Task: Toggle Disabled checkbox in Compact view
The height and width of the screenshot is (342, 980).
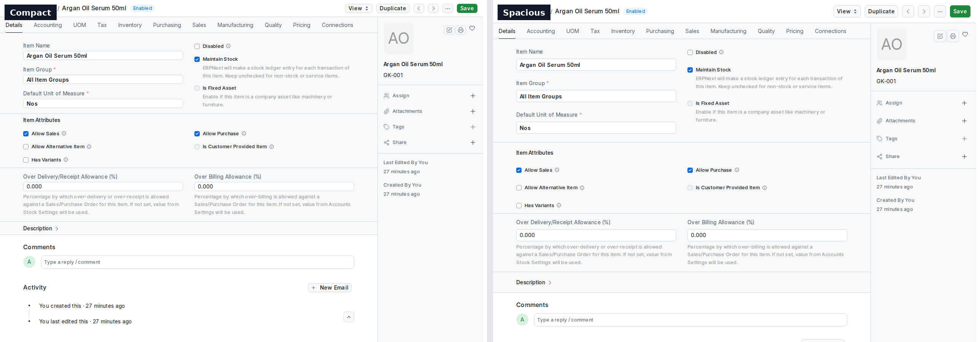Action: coord(197,46)
